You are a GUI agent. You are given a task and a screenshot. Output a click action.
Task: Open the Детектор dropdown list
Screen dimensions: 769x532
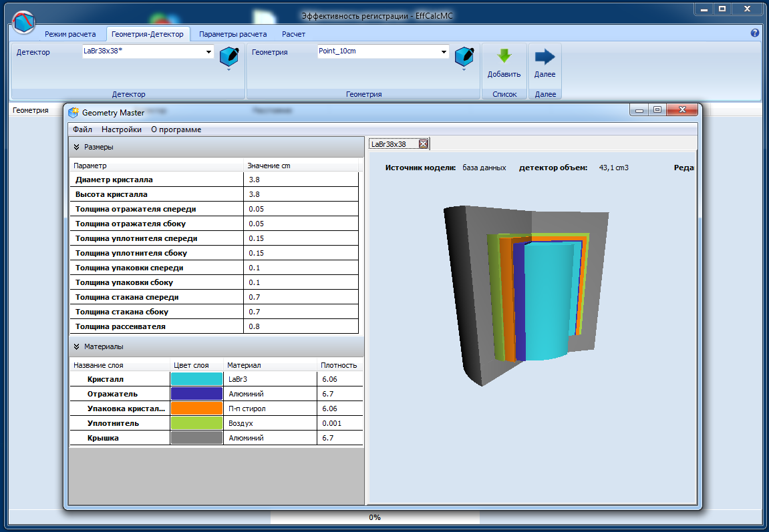point(208,52)
